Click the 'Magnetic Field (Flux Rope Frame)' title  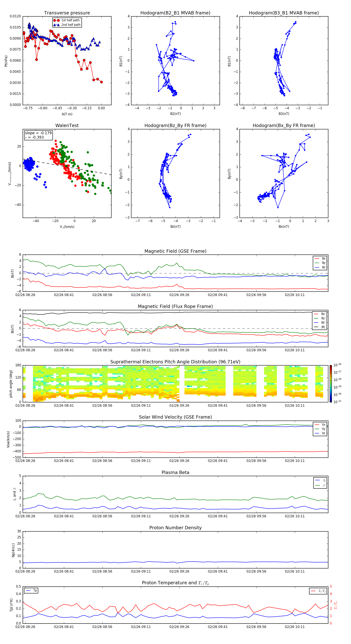click(x=175, y=307)
